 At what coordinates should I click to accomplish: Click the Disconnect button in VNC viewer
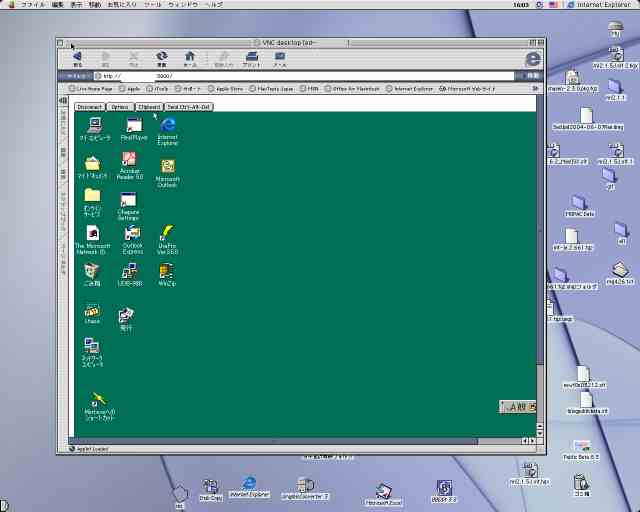(89, 107)
